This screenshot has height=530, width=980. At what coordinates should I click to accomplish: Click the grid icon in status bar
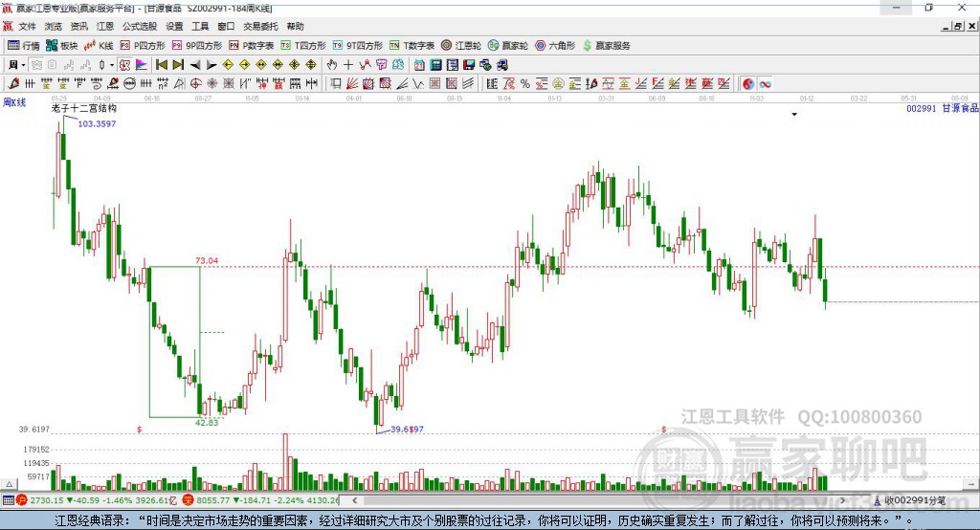click(8, 500)
